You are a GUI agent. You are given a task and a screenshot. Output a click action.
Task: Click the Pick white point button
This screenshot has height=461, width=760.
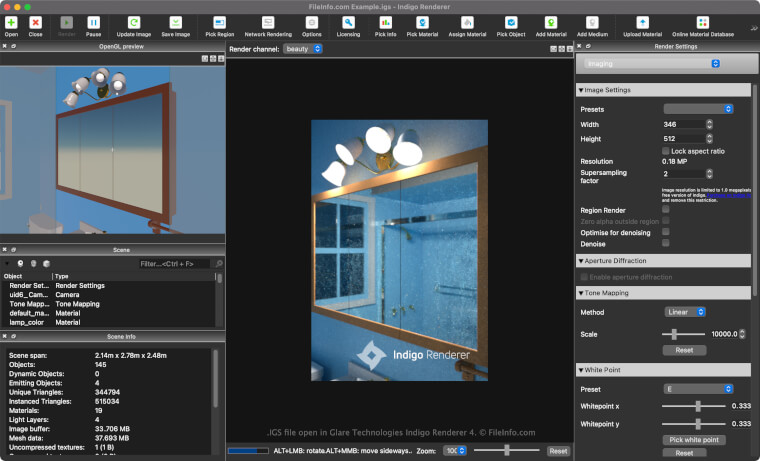(x=693, y=439)
